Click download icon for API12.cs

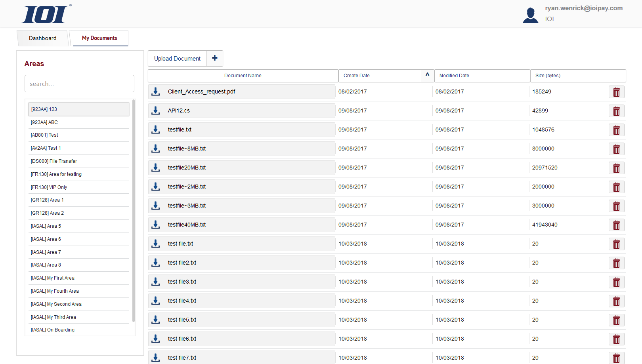point(156,111)
